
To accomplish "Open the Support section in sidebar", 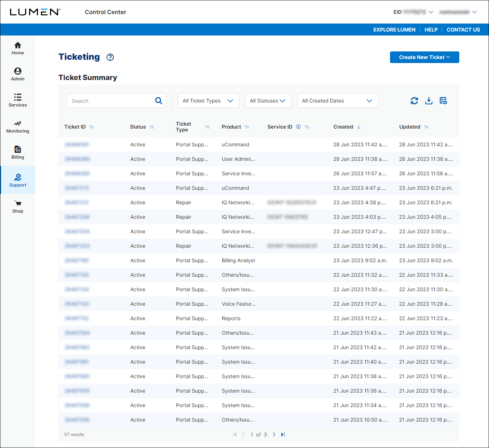I will [17, 180].
